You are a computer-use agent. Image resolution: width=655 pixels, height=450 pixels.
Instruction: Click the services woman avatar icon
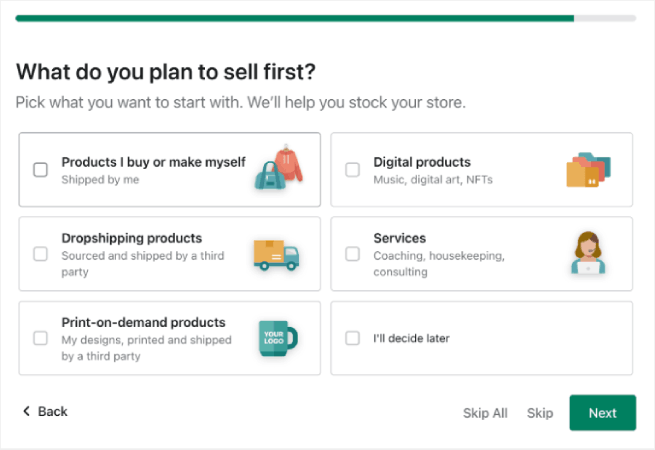(x=587, y=253)
